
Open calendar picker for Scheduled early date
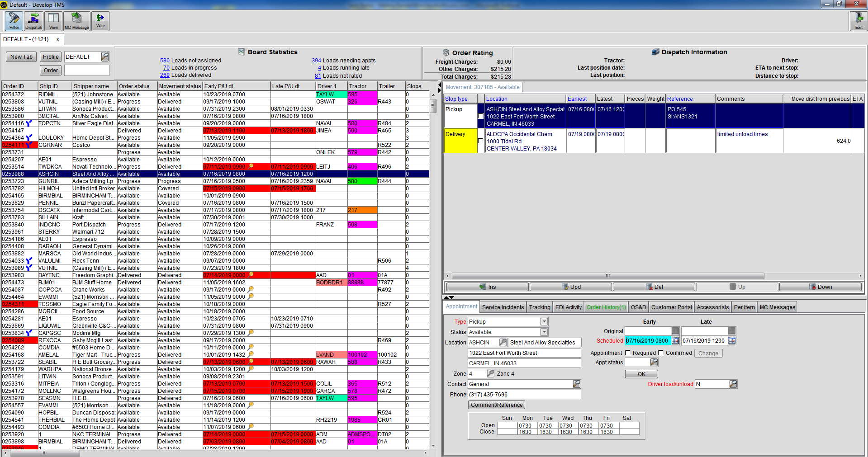675,341
